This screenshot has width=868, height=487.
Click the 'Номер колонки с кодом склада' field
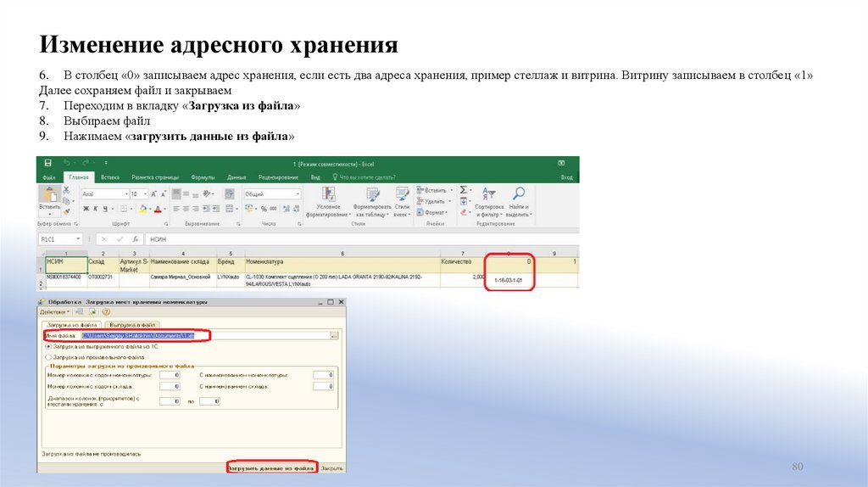[170, 386]
